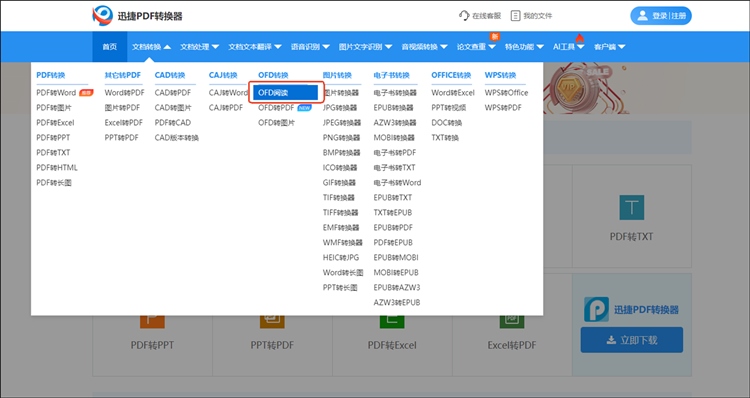Expand the 图片文字识别 dropdown

point(365,47)
